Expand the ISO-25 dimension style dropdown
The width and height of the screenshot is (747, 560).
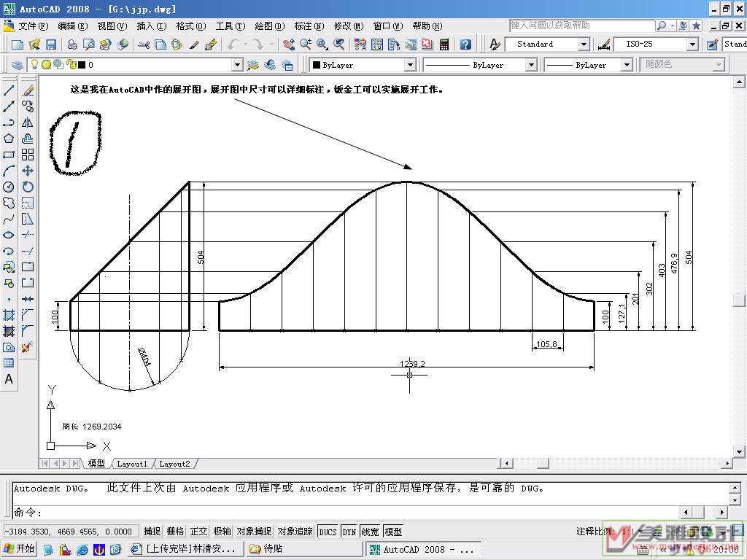(692, 44)
